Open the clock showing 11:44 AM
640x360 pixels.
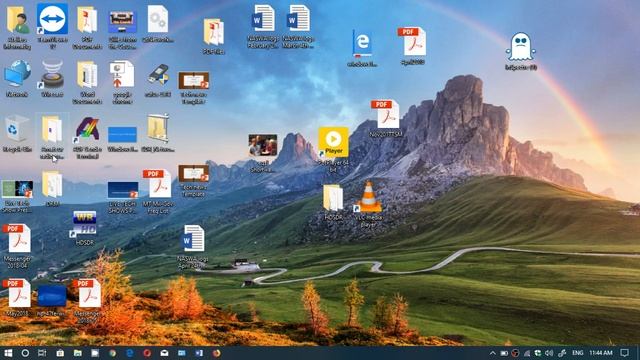coord(600,353)
